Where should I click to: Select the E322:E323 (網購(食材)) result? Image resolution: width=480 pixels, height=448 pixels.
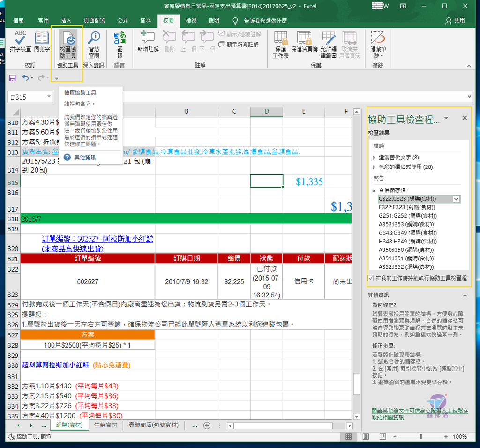point(406,207)
